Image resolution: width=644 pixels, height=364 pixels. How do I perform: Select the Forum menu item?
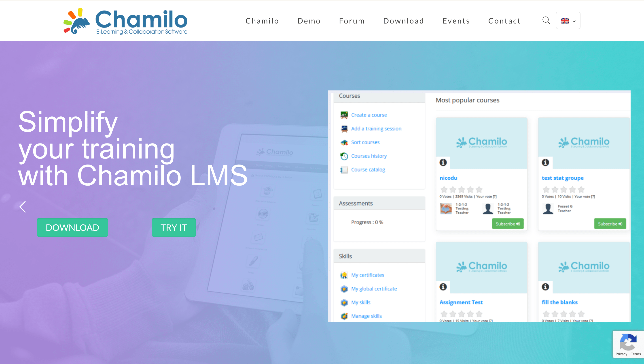pos(352,20)
